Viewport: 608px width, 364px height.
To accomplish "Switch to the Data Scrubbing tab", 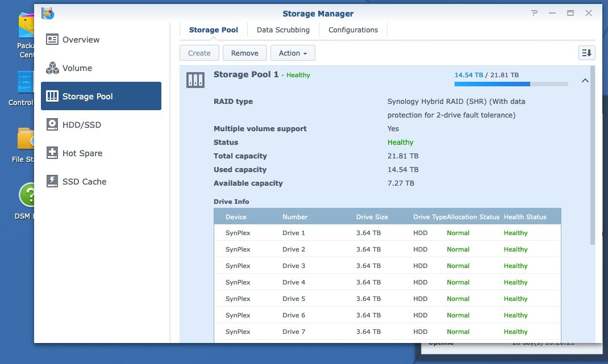I will point(283,30).
